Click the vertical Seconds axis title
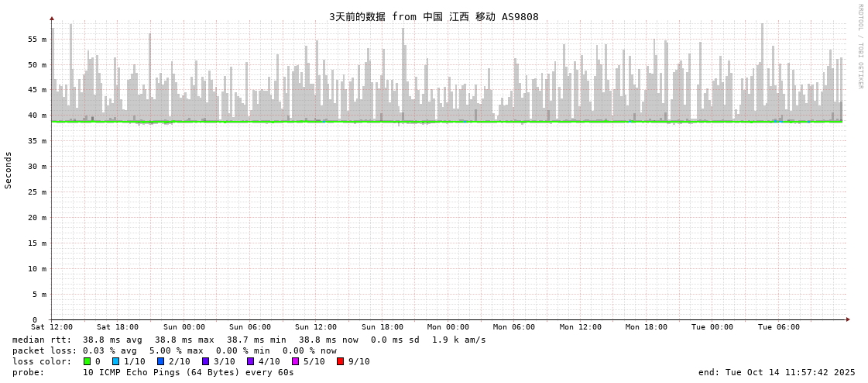Screen dimensions: 868x383 pos(9,170)
